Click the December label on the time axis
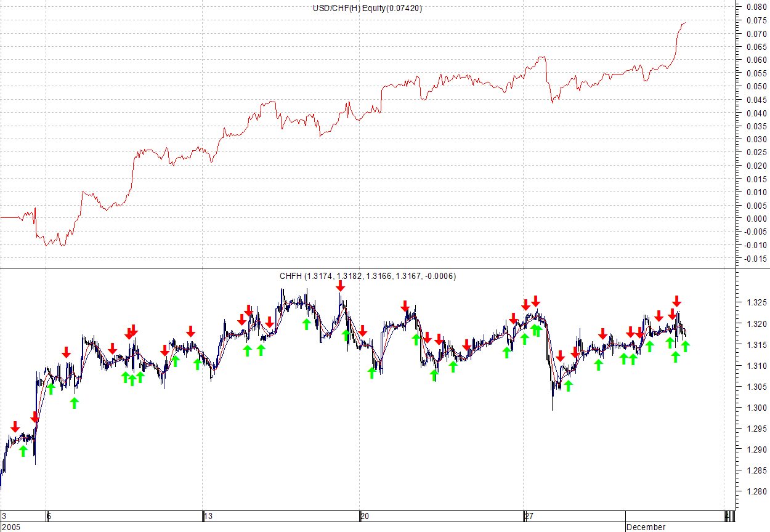This screenshot has width=770, height=532. (646, 527)
